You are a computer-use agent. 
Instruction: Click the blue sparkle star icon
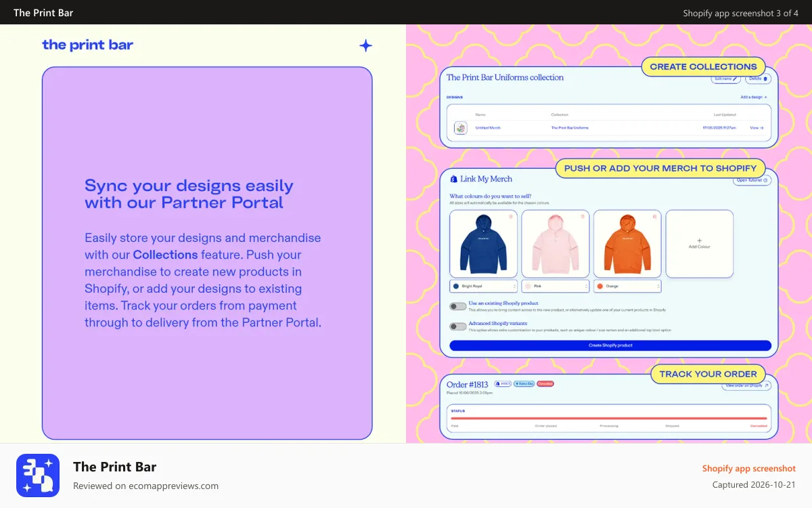[x=365, y=45]
